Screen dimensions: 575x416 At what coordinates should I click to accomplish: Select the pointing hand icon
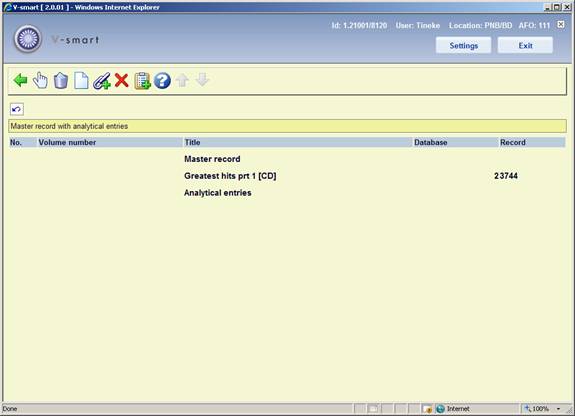coord(40,80)
